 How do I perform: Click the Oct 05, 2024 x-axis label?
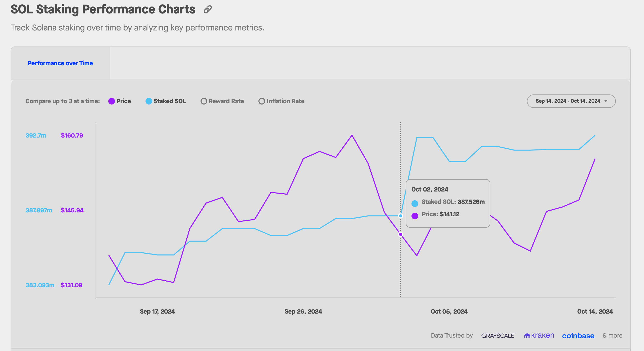[449, 312]
